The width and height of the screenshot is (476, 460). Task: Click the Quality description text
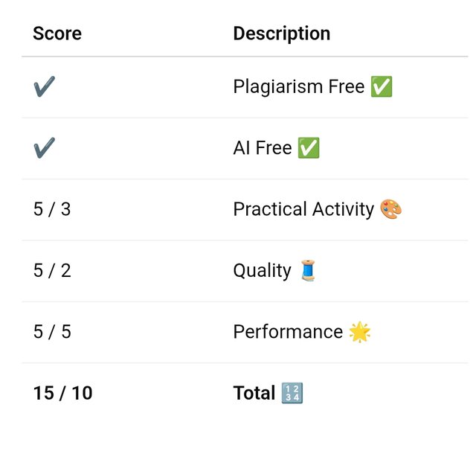point(262,271)
